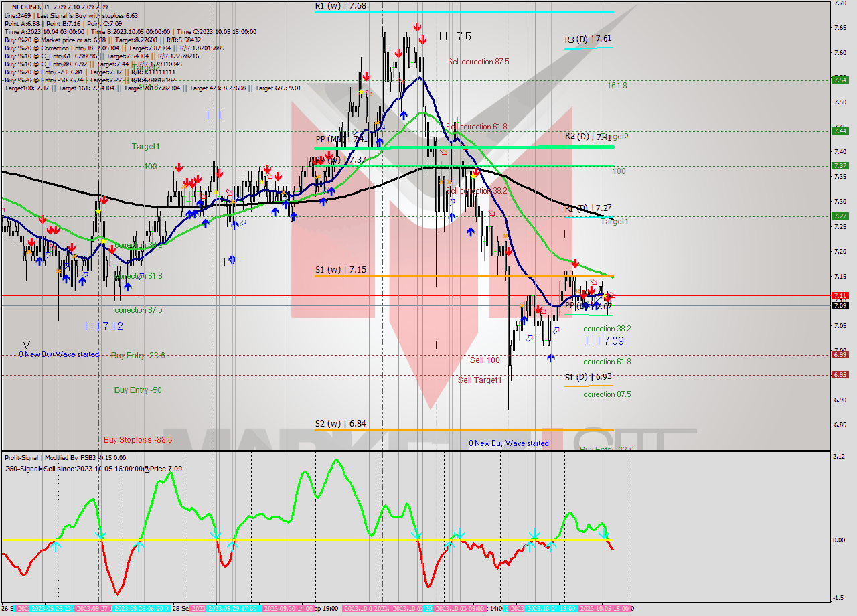857x616 pixels.
Task: Click the 'Sell 100' label
Action: click(x=485, y=360)
